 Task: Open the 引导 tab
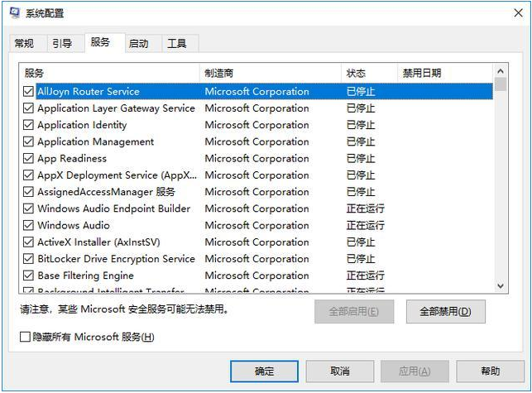pyautogui.click(x=62, y=43)
